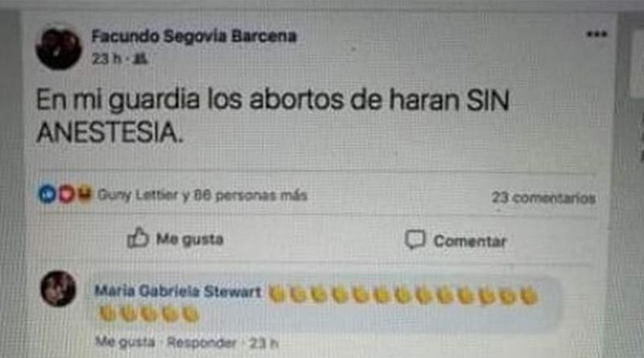Open the list of people who reacted
The image size is (644, 358).
coord(202,195)
